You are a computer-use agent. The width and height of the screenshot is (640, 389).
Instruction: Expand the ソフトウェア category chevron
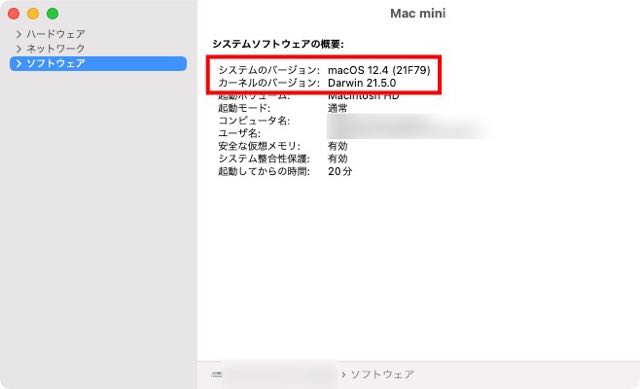pos(18,64)
